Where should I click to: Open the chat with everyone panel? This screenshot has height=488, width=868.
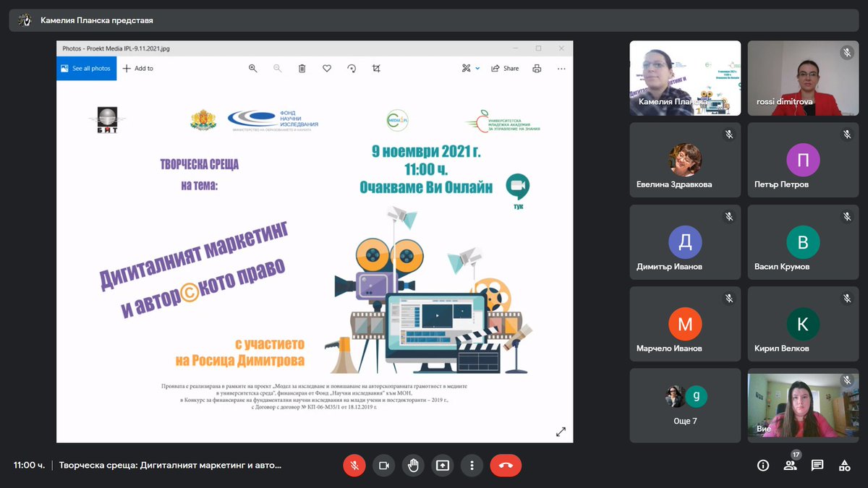tap(817, 466)
